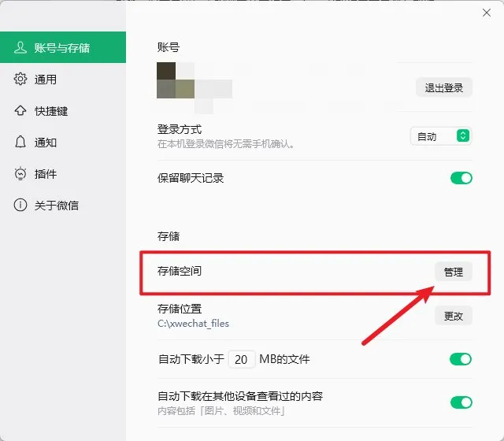The image size is (504, 441).
Task: Go to the 通知 settings tab
Action: point(63,142)
